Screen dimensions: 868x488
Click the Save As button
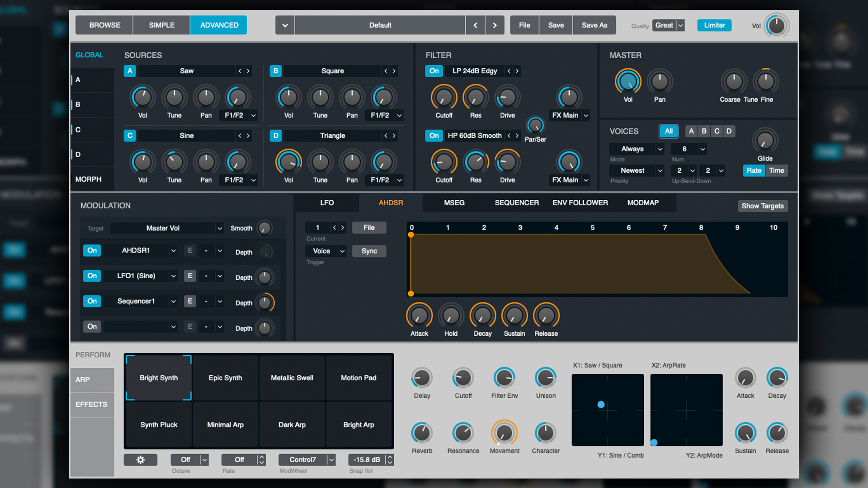coord(594,25)
